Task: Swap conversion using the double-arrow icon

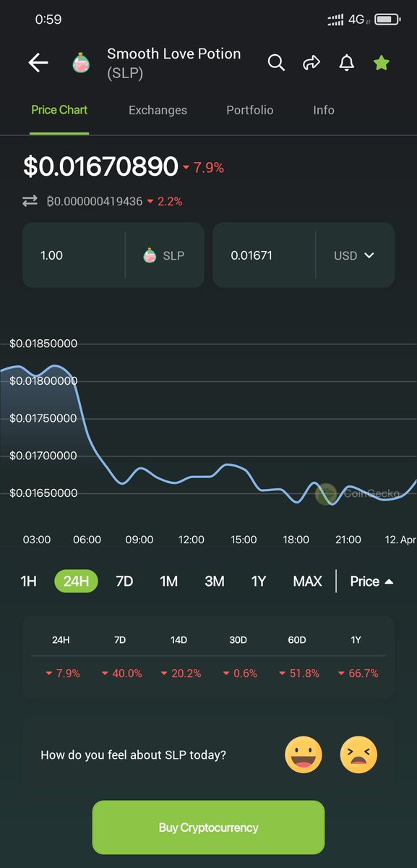Action: pos(30,201)
